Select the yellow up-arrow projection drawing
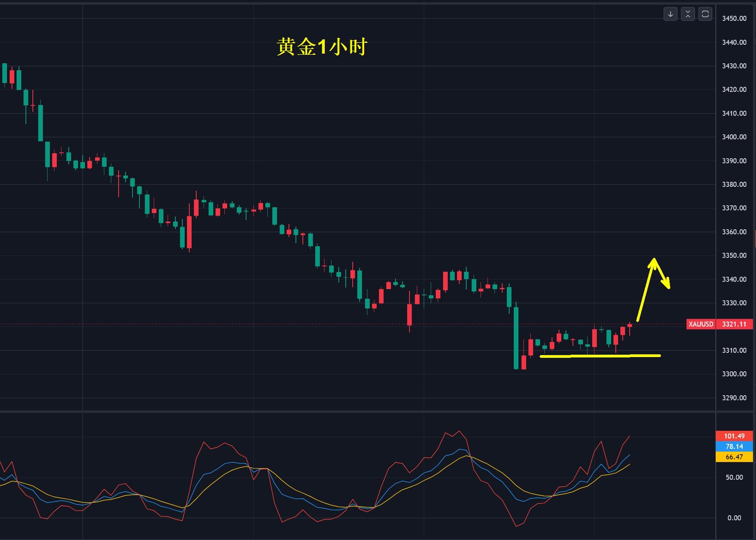756x540 pixels. tap(645, 291)
